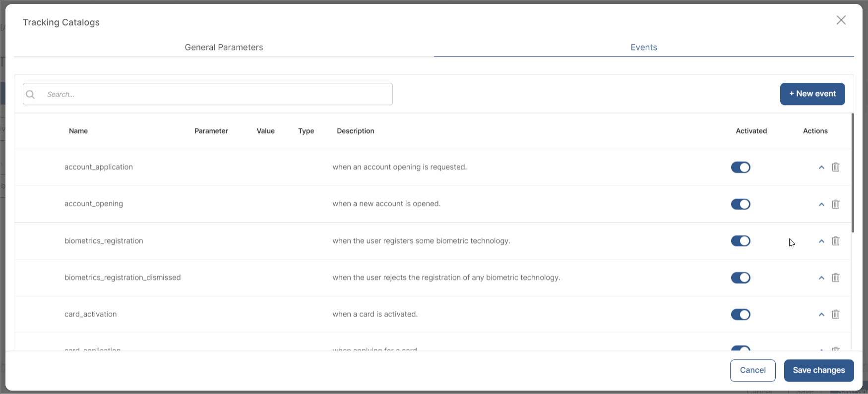The width and height of the screenshot is (868, 394).
Task: Click the Value column header
Action: 266,131
